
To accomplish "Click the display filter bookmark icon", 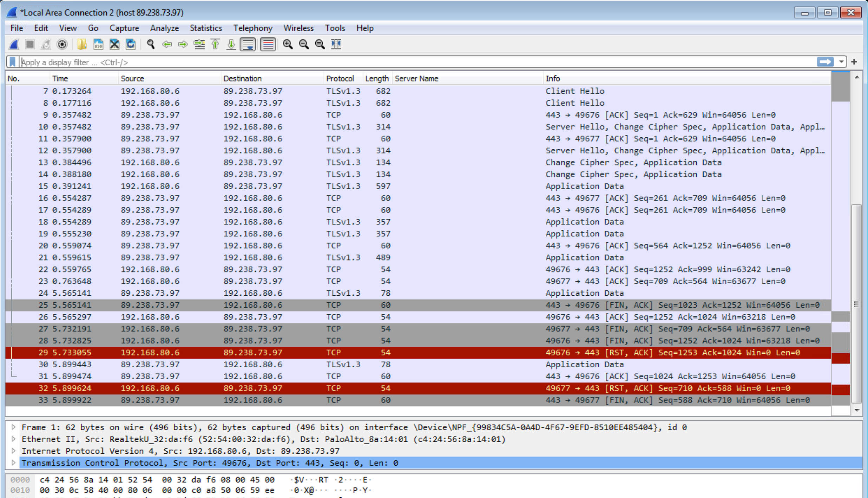I will coord(13,62).
